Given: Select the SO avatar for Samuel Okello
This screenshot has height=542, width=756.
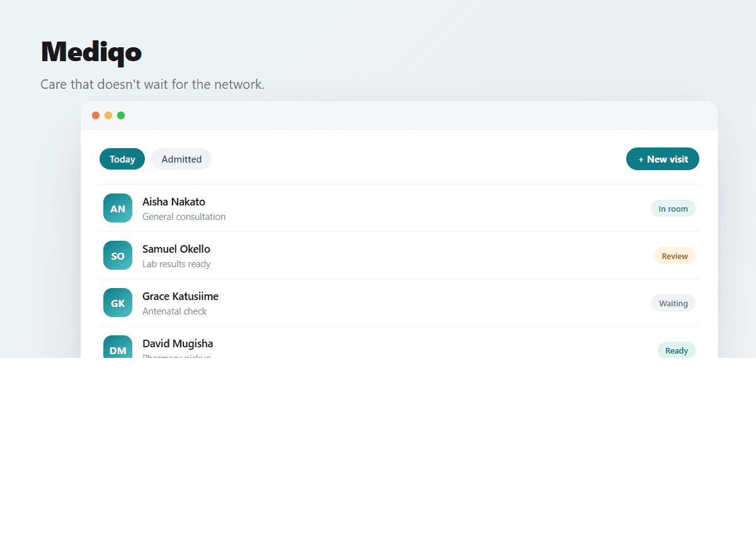Looking at the screenshot, I should 118,255.
